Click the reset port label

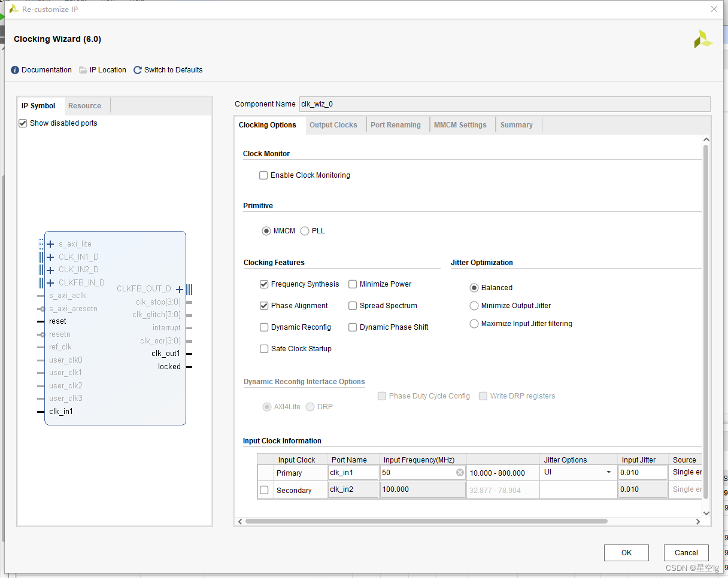click(57, 321)
